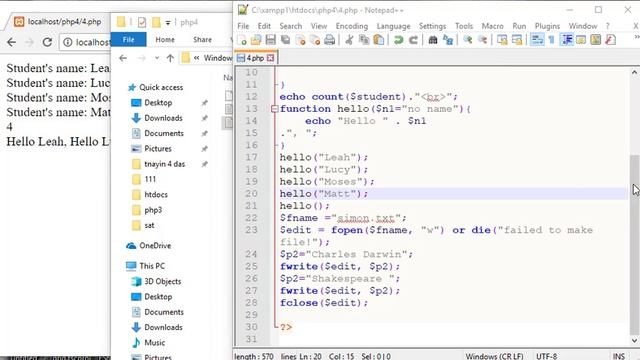This screenshot has width=640, height=360.
Task: Open 3D Objects under This PC
Action: coord(156,282)
